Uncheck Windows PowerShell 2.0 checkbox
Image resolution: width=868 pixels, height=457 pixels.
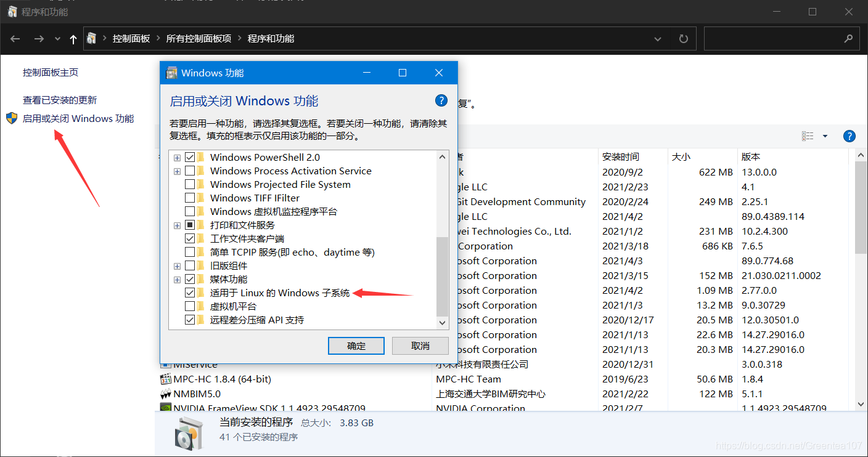coord(190,157)
